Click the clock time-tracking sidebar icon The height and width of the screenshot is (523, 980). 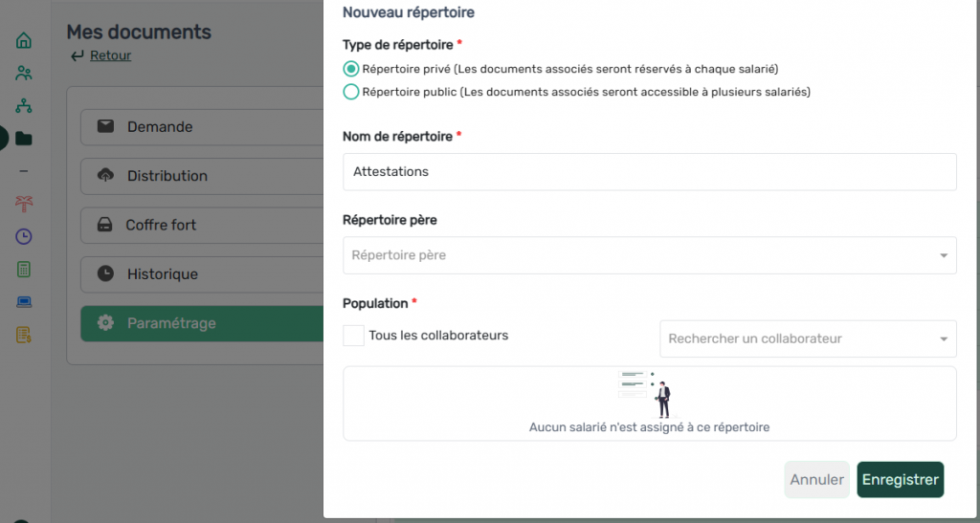pos(24,236)
